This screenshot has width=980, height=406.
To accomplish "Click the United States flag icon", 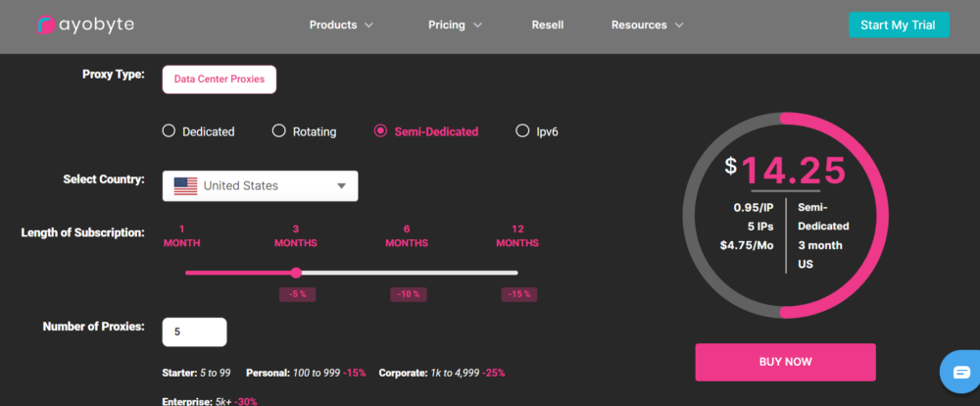I will (x=185, y=185).
